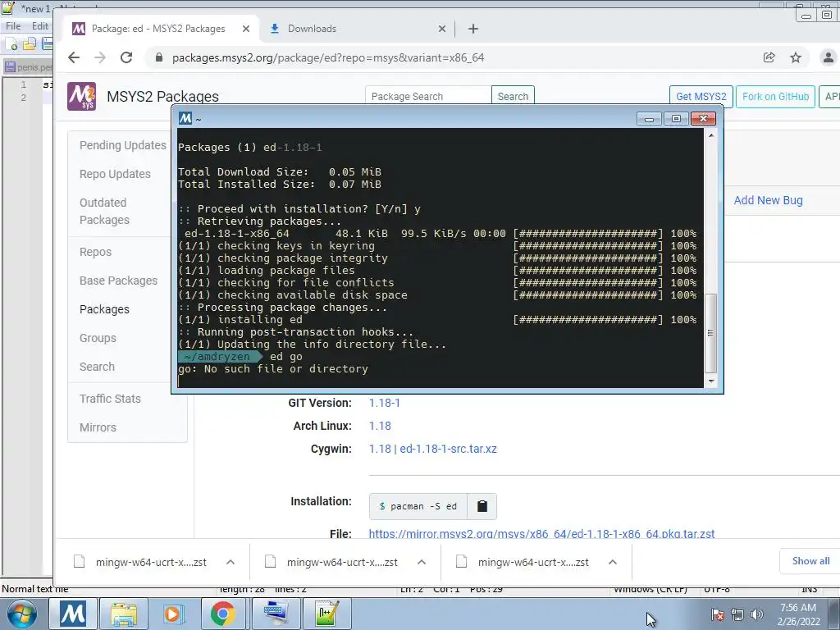840x630 pixels.
Task: Open Outdated Packages in sidebar
Action: [104, 211]
